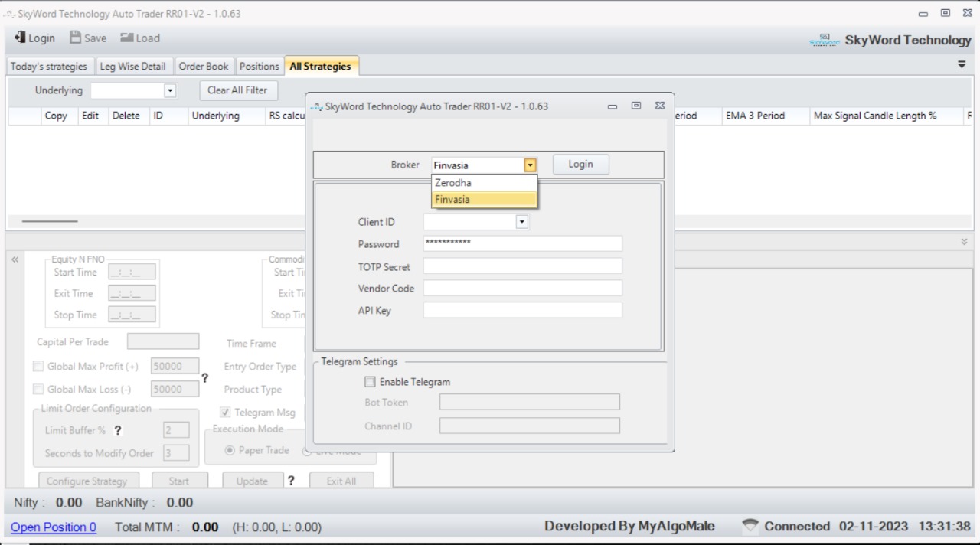Click the Start button
The width and height of the screenshot is (980, 545).
tap(179, 481)
